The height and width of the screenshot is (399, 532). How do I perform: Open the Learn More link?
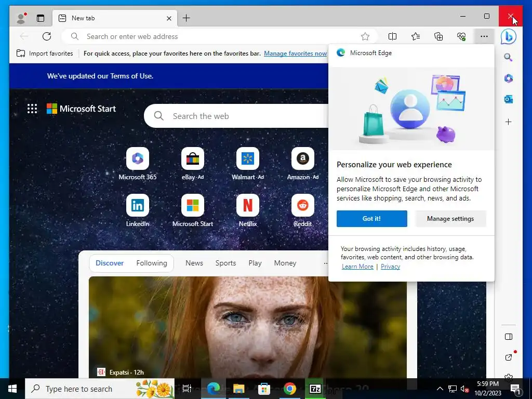tap(357, 267)
